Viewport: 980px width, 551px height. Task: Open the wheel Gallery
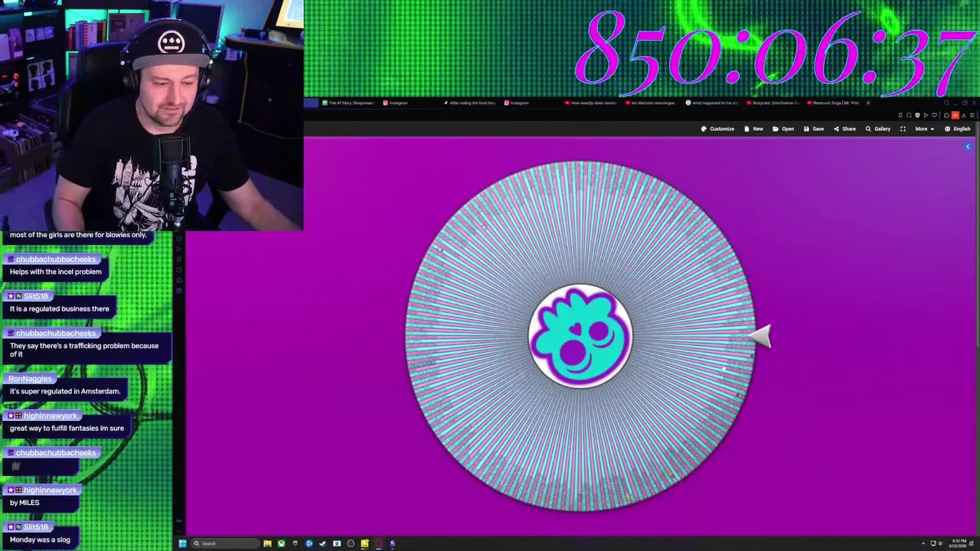[878, 129]
